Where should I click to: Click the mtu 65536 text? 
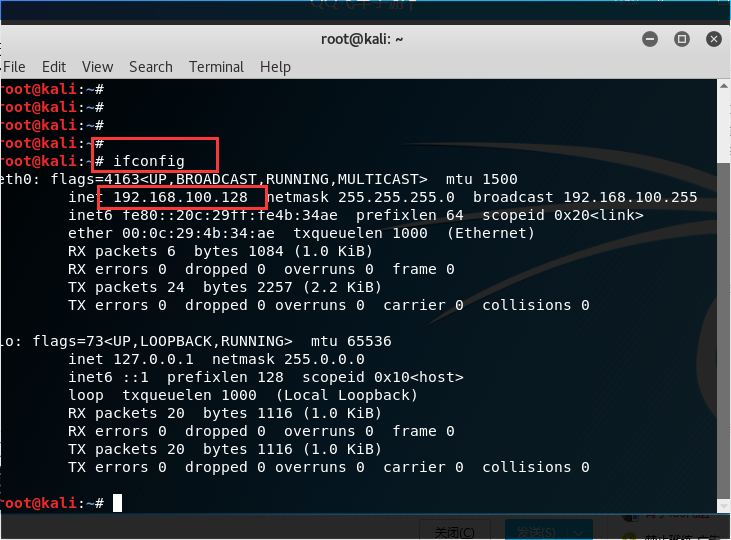[351, 341]
